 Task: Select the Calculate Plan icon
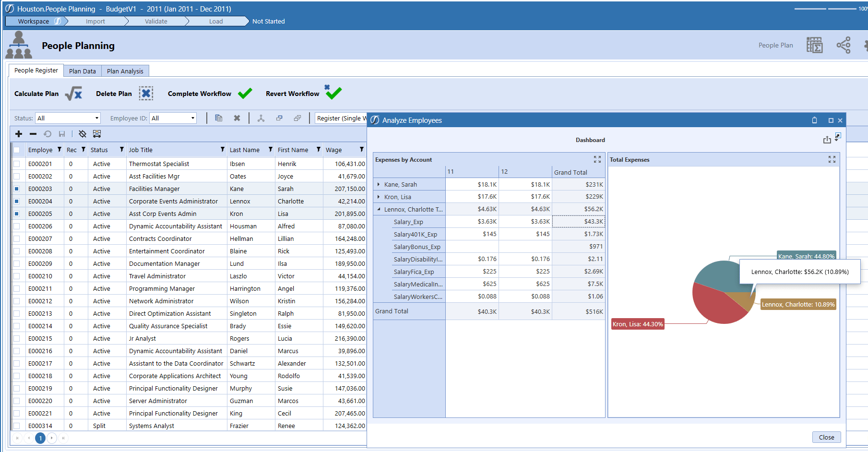click(x=73, y=94)
